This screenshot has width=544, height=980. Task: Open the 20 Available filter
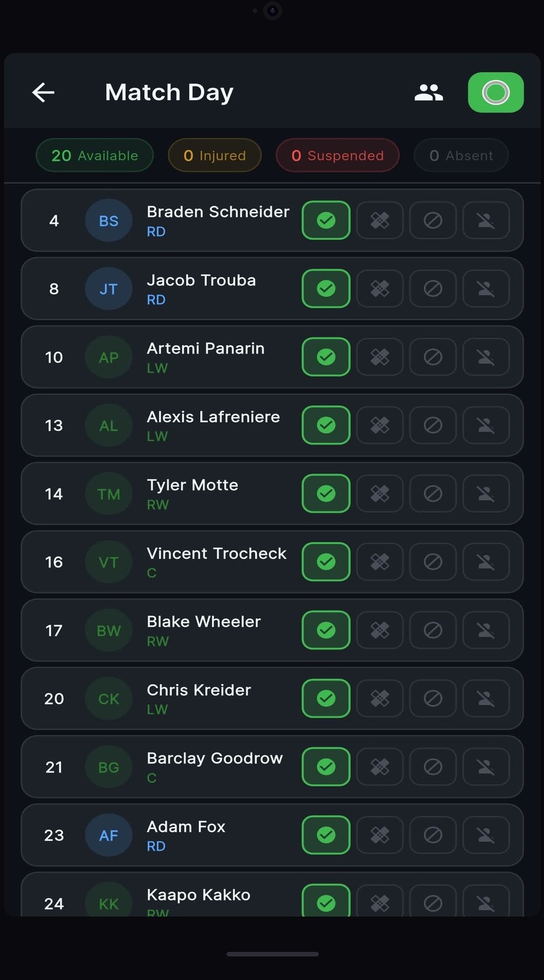pos(94,155)
